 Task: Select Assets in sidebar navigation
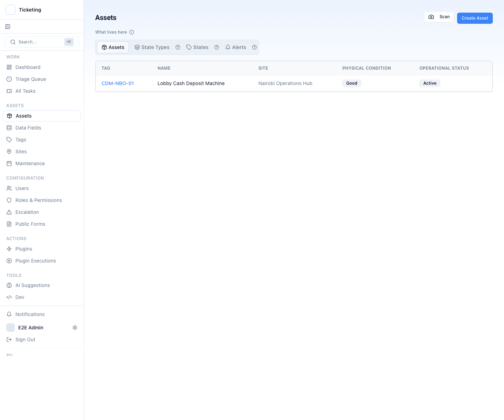pyautogui.click(x=42, y=116)
